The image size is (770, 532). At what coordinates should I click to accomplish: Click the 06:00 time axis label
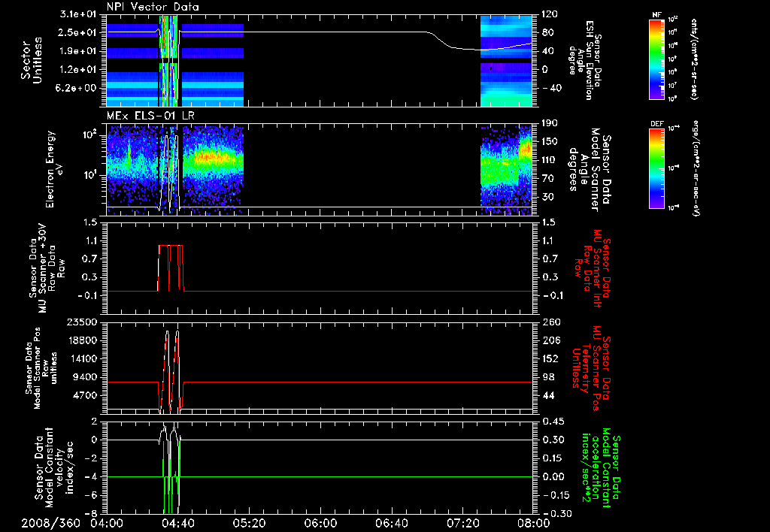[320, 523]
